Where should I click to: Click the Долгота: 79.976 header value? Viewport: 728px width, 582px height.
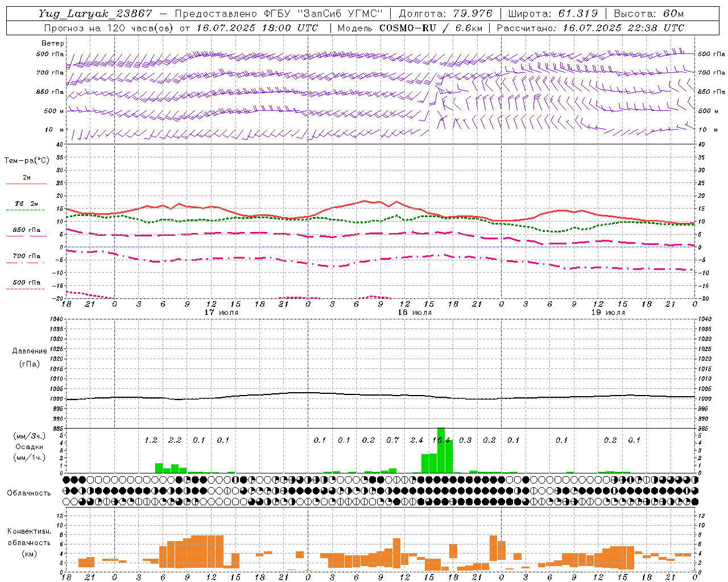[446, 14]
